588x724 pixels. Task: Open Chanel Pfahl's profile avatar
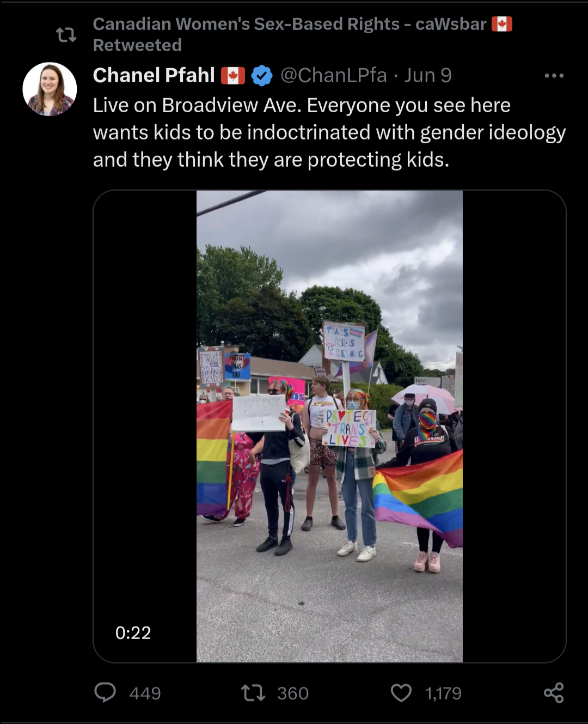pyautogui.click(x=50, y=89)
